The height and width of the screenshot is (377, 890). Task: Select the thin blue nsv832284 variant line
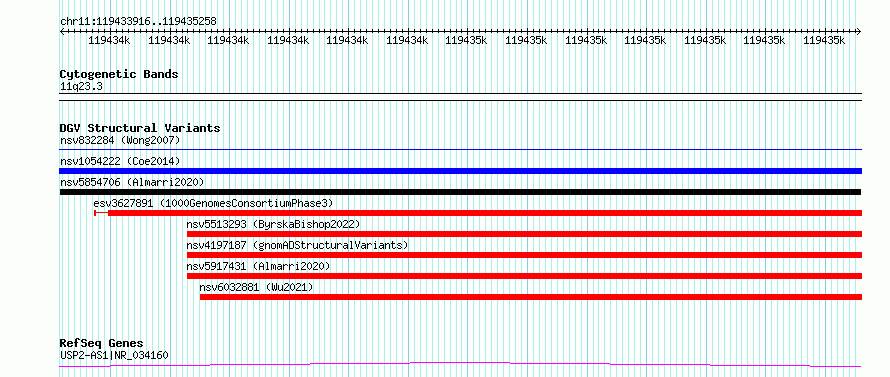[461, 150]
